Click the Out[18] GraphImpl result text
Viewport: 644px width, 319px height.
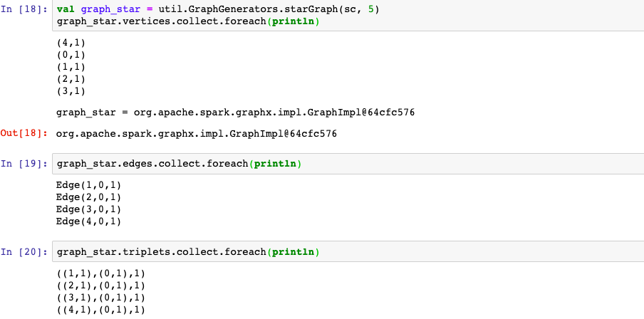click(197, 133)
